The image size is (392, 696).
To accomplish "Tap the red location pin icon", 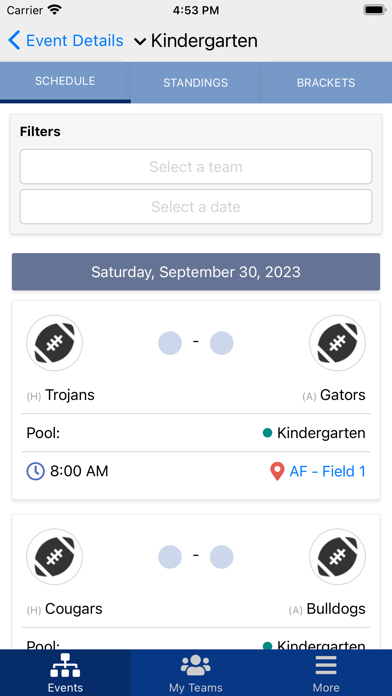I will point(277,471).
